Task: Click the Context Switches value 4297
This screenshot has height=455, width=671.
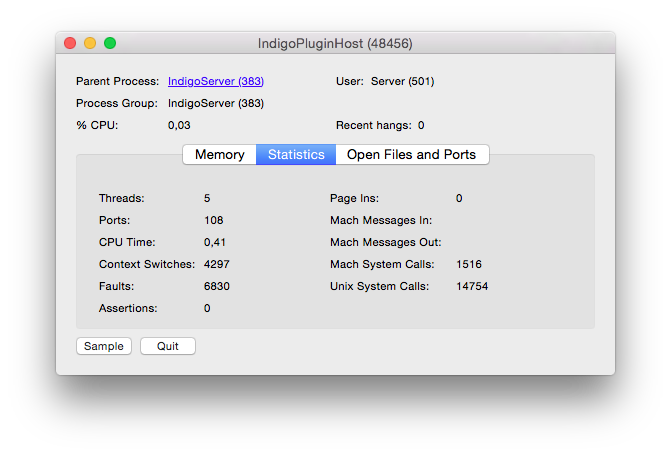Action: pos(217,264)
